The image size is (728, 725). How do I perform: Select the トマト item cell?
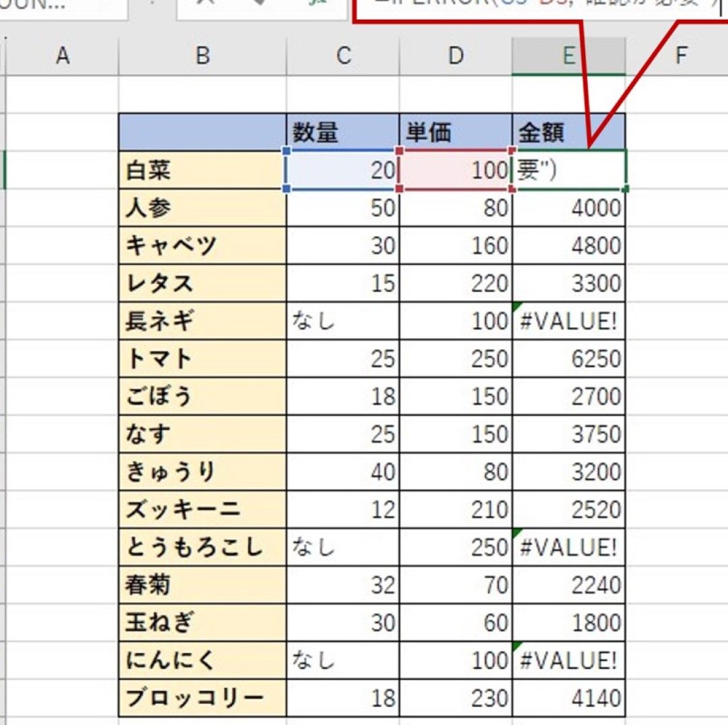click(202, 359)
